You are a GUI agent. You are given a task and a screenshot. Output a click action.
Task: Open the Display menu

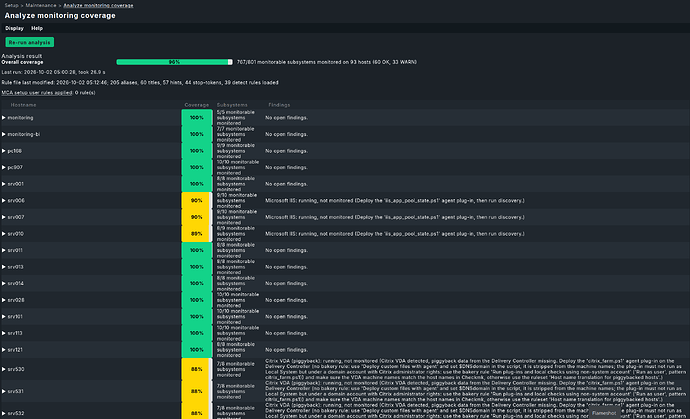pos(14,28)
